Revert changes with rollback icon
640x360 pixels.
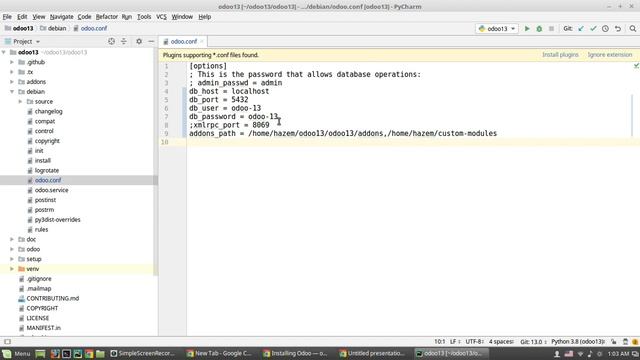click(618, 29)
